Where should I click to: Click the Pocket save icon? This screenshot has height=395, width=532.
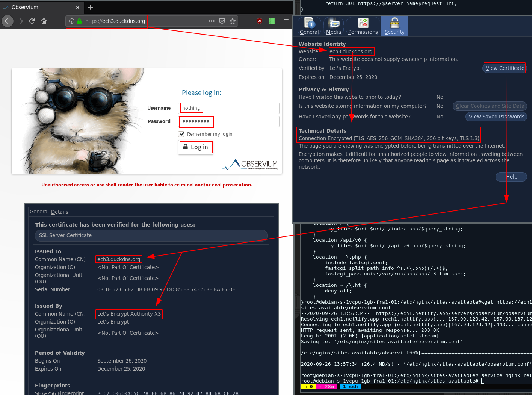coord(222,21)
